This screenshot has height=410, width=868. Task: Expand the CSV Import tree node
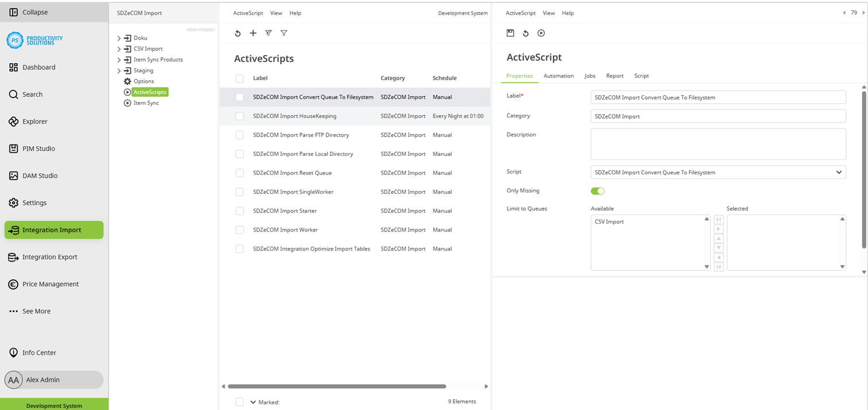pos(119,49)
